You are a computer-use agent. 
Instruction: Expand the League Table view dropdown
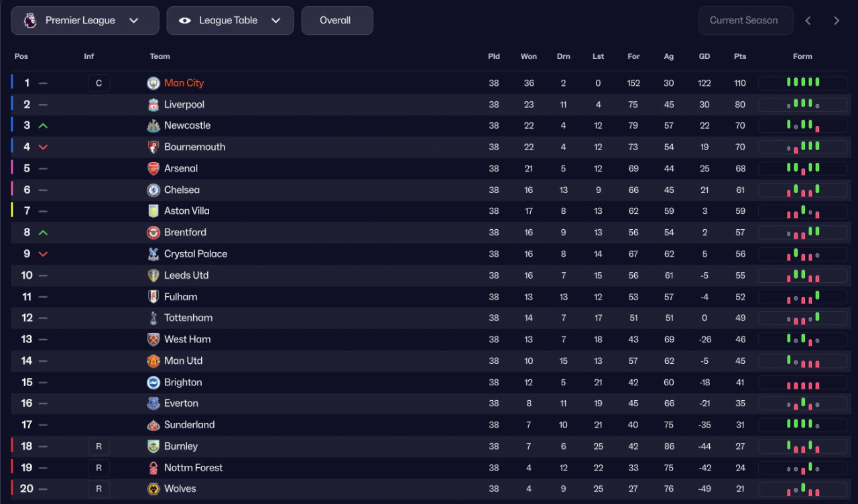pos(230,20)
